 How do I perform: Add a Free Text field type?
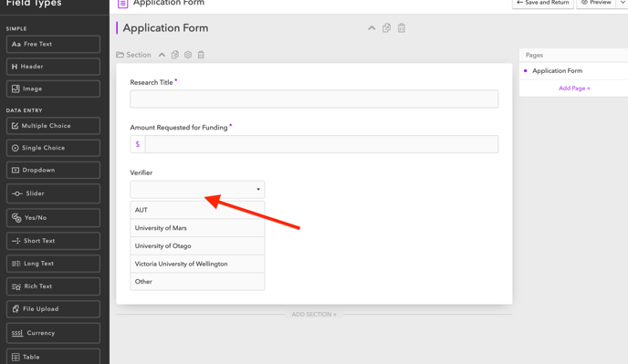(53, 44)
